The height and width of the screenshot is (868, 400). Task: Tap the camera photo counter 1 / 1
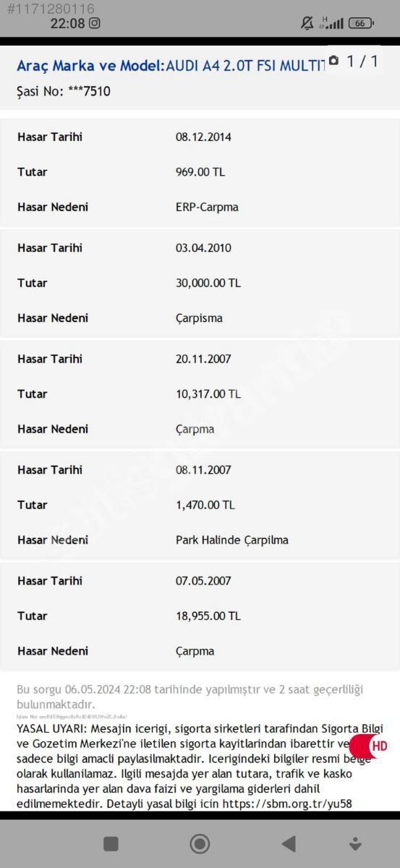pyautogui.click(x=354, y=61)
